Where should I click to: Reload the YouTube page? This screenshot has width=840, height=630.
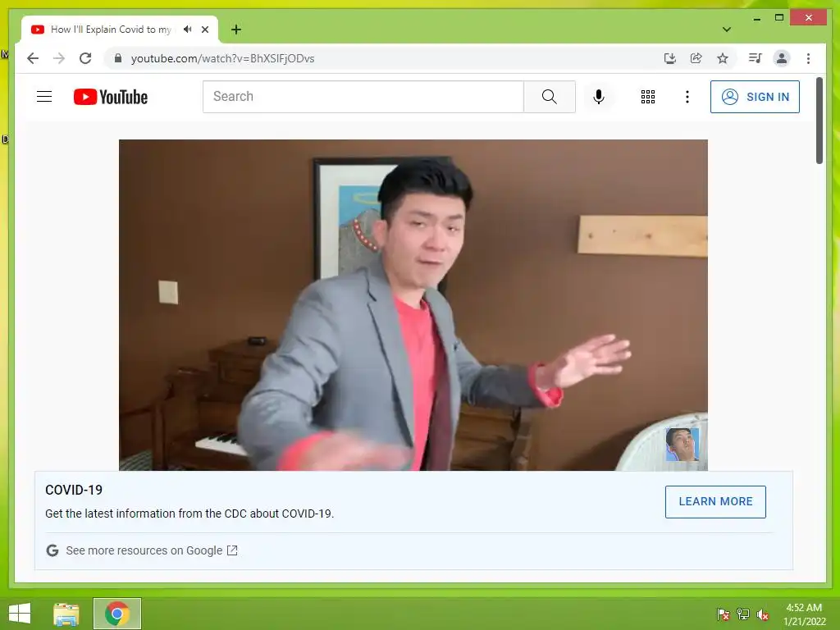click(x=85, y=58)
